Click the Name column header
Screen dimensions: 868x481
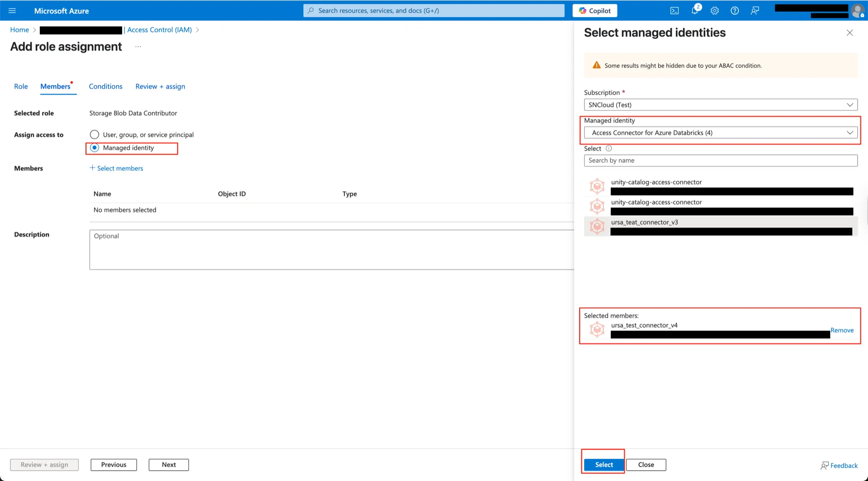coord(102,194)
